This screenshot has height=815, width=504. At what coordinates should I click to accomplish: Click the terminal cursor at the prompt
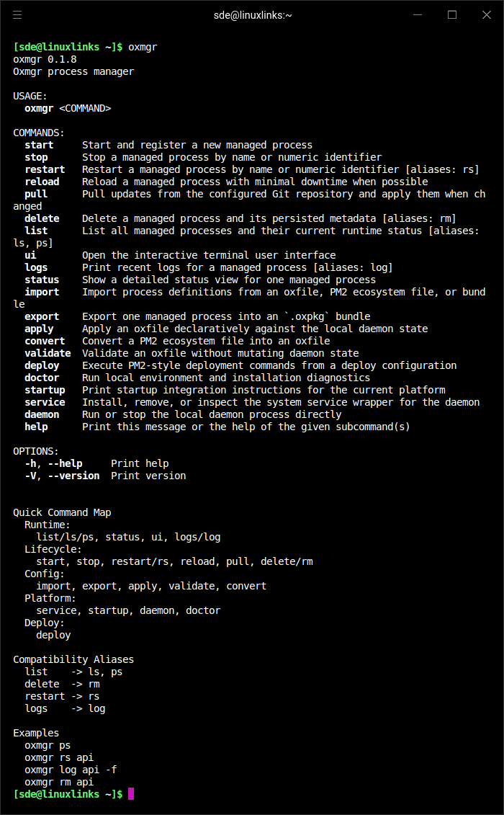point(131,794)
